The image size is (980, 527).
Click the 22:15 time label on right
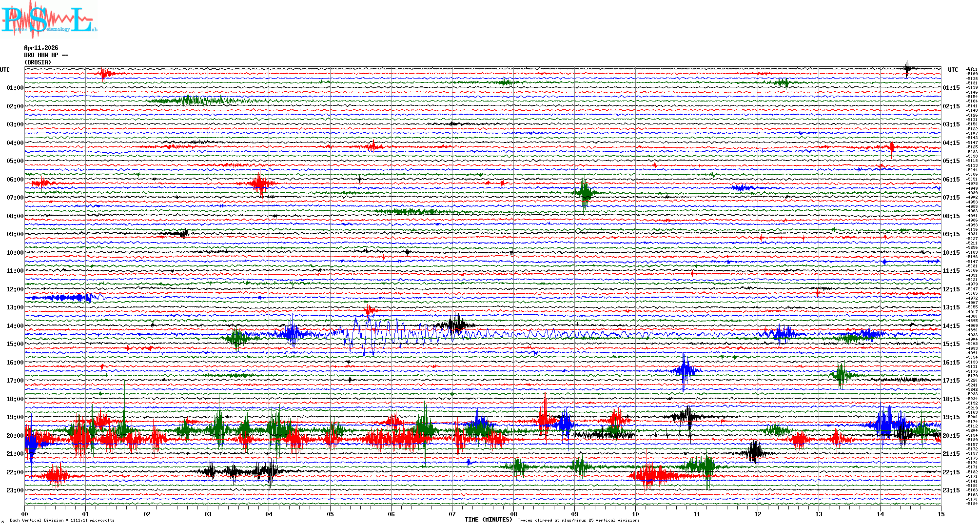(951, 472)
